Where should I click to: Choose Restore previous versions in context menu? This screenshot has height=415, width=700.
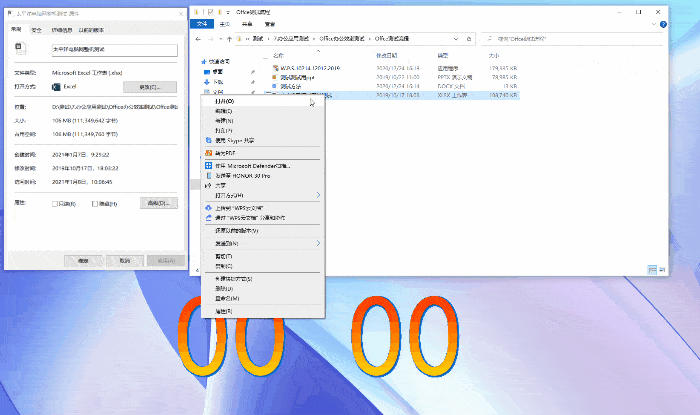click(262, 231)
